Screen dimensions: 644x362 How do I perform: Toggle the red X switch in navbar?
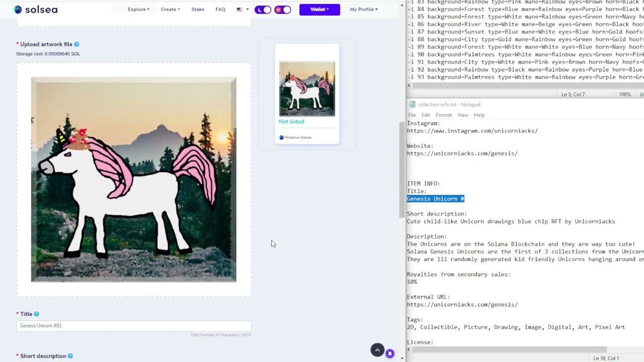click(282, 10)
